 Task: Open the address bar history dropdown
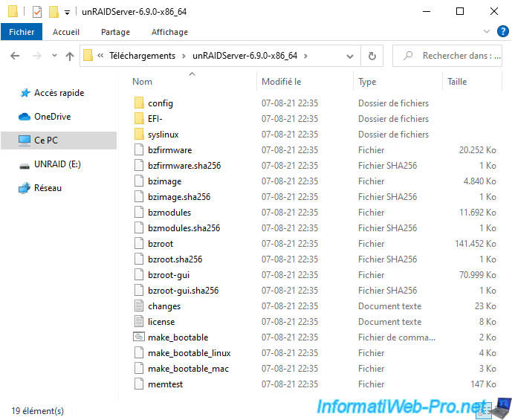[x=351, y=56]
